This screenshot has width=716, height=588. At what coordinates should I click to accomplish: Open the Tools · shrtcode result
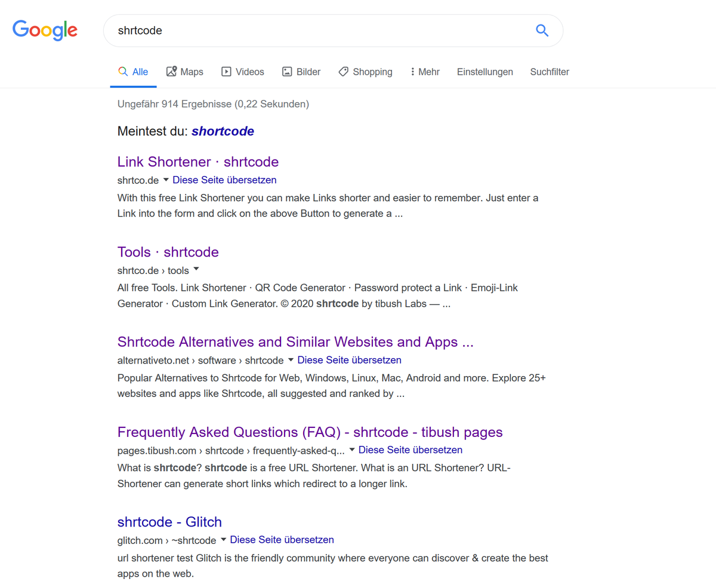[x=168, y=252]
